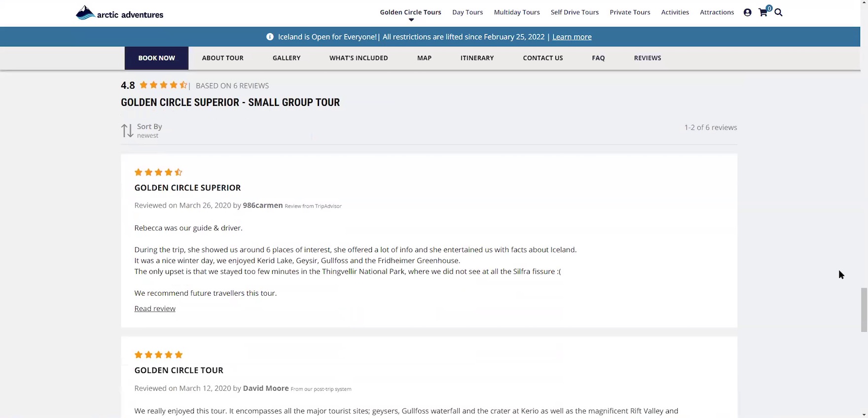This screenshot has width=868, height=418.
Task: Click the info icon in banner
Action: [x=270, y=37]
